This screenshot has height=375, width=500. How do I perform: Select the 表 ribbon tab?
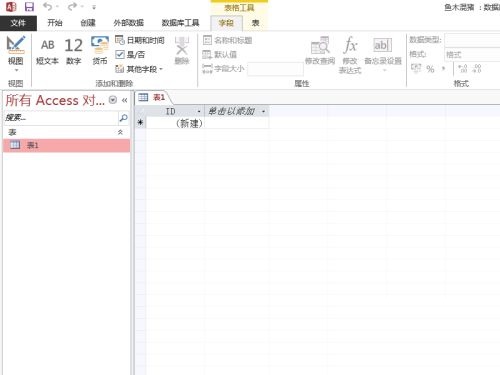click(x=255, y=23)
